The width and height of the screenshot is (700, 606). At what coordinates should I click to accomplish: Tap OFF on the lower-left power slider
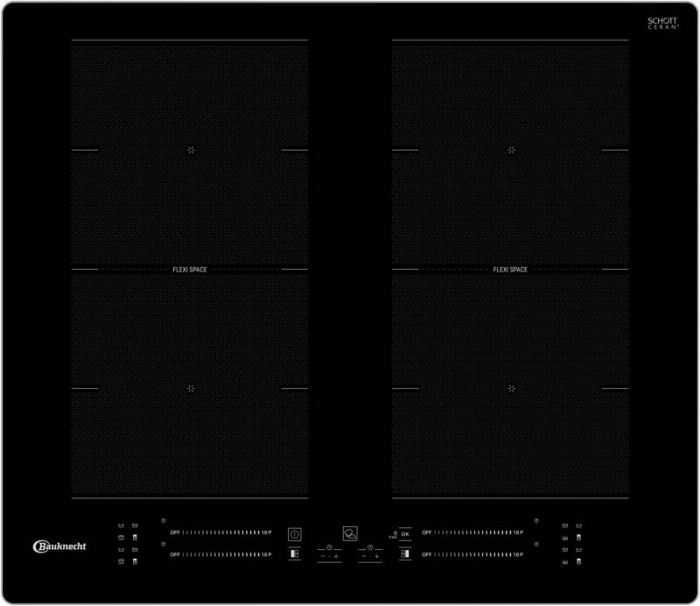(175, 554)
